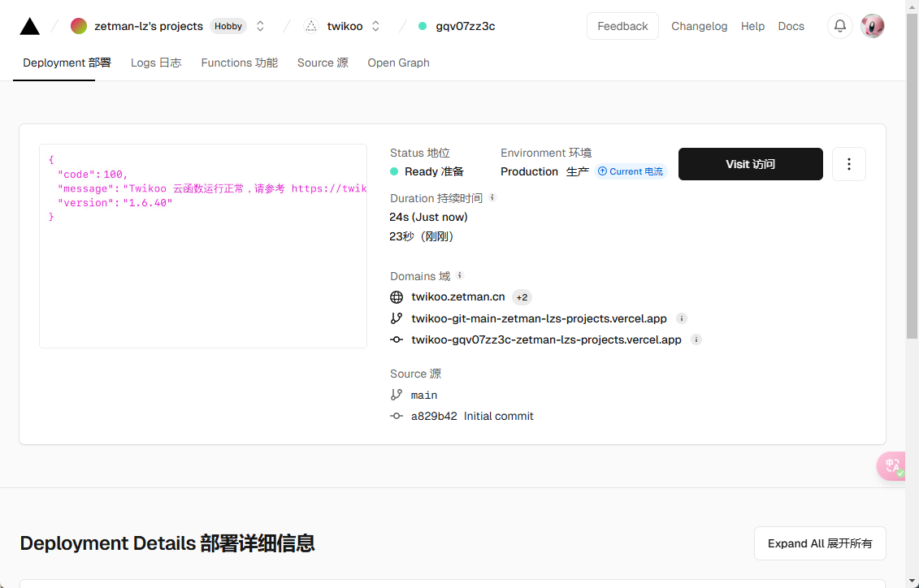919x588 pixels.
Task: Open the a829b42 Initial commit link
Action: 472,417
